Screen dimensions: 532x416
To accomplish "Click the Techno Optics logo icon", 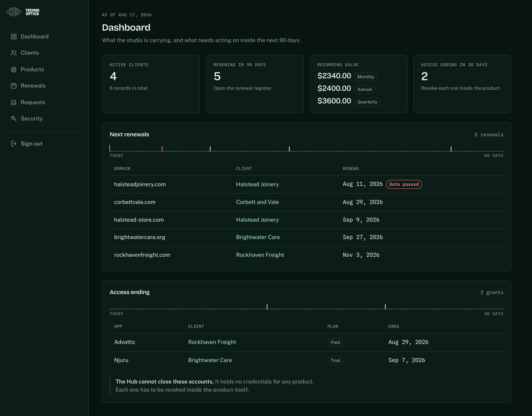I will pos(14,12).
